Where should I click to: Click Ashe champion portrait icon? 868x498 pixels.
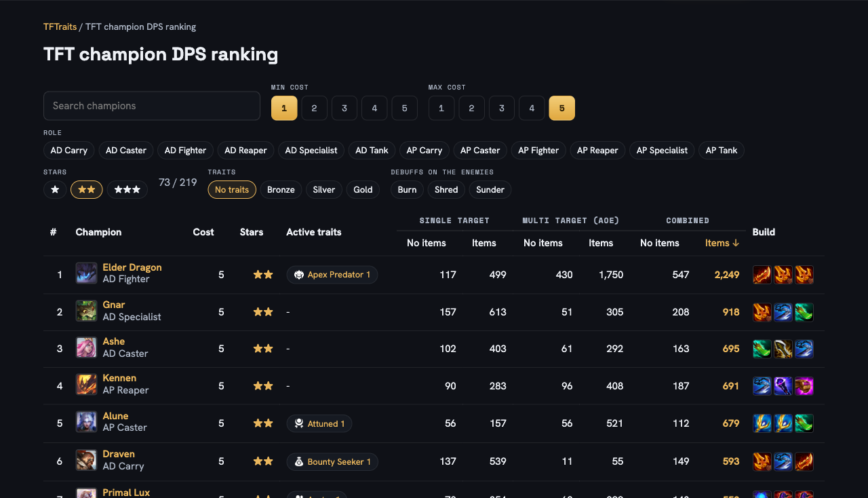coord(86,347)
